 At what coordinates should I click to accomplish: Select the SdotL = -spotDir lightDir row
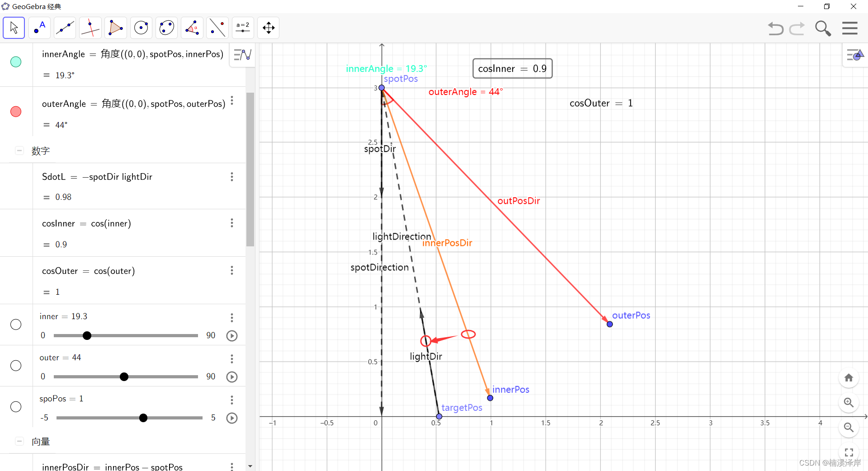[x=123, y=186]
